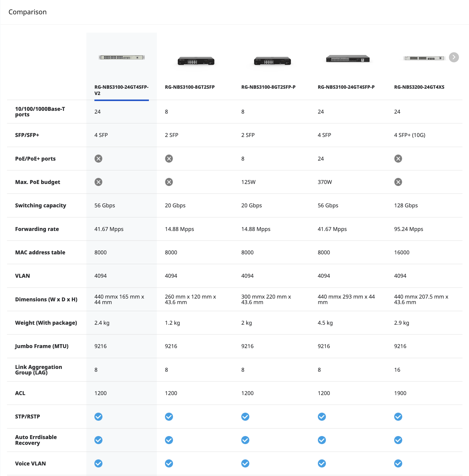Screen dimensions: 469x476
Task: Click STP/RSTP checkmark for RG-NBS3200-24GT4XS
Action: coord(398,417)
